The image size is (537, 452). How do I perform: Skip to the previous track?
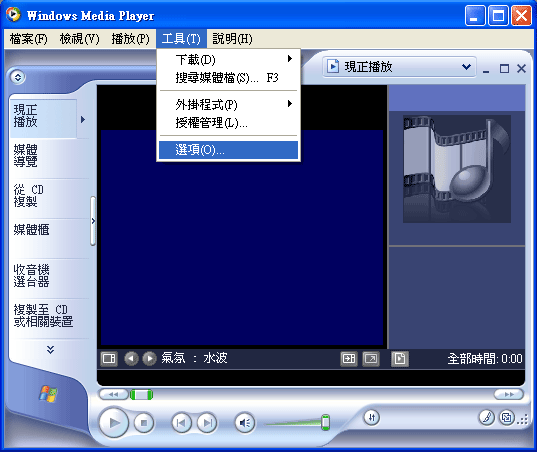click(181, 423)
